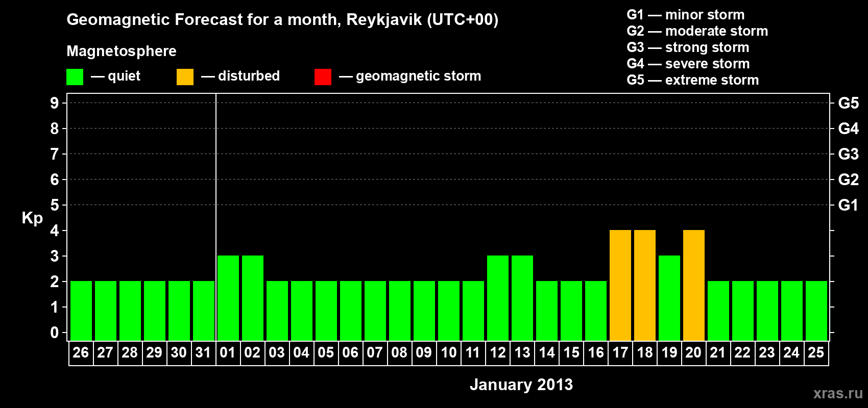The width and height of the screenshot is (868, 408).
Task: Click the chart title mentioning Reykjavik
Action: click(282, 20)
